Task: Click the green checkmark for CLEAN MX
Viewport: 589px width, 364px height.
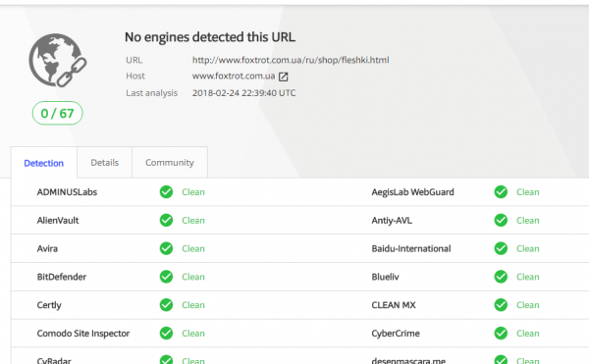Action: 501,305
